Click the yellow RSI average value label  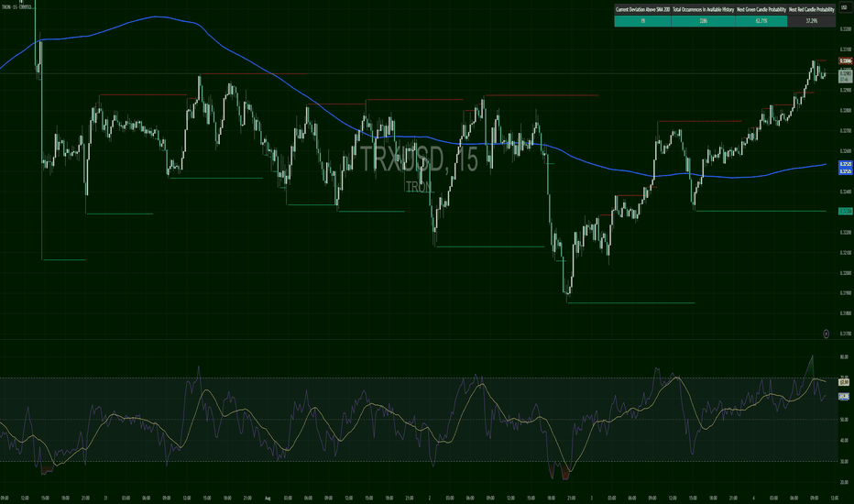(x=844, y=382)
